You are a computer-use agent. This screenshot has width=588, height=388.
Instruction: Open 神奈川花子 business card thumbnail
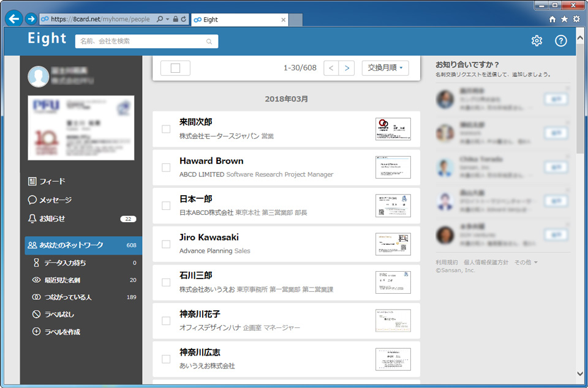pos(393,321)
